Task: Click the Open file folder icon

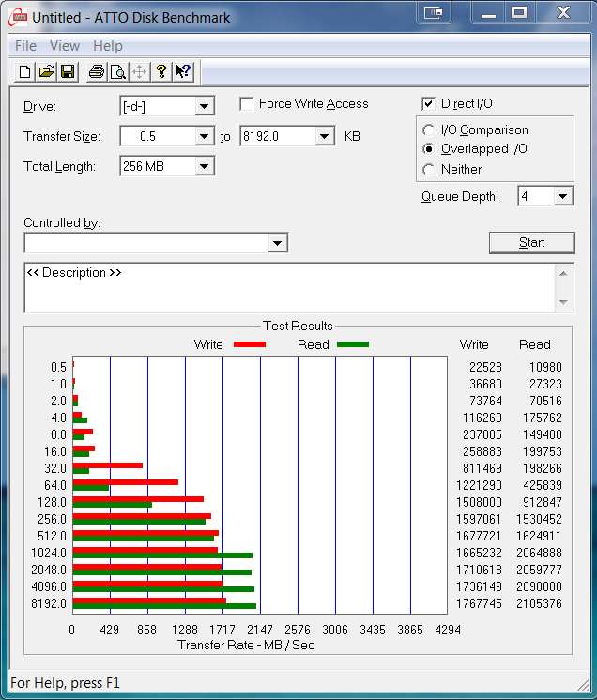Action: click(46, 72)
